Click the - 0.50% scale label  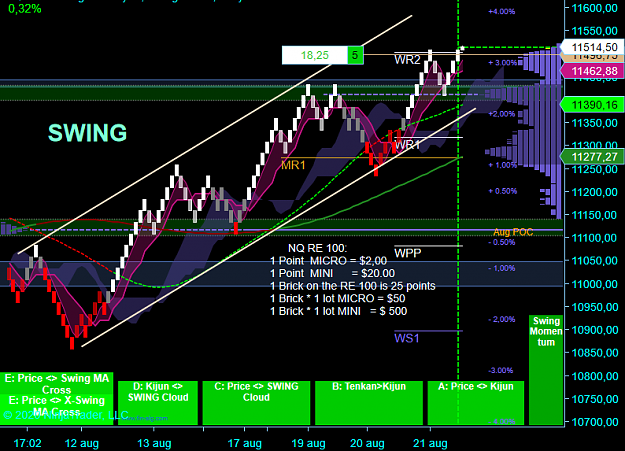click(502, 242)
